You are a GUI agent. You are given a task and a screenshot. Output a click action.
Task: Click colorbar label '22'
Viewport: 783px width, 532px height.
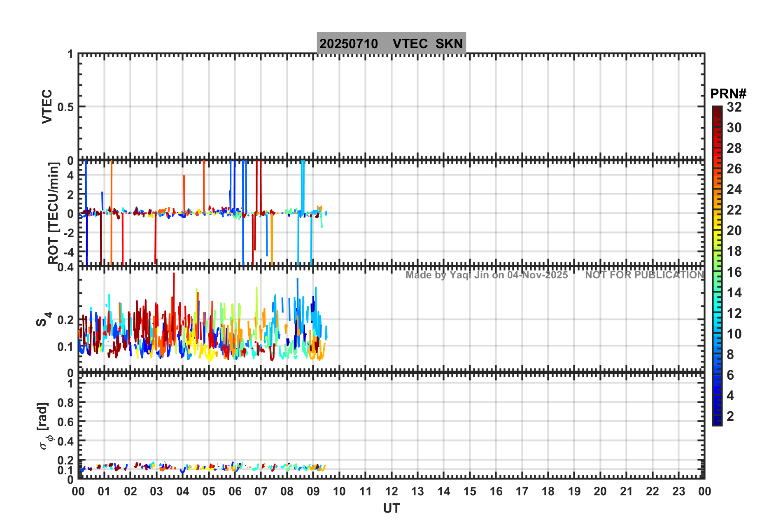tap(734, 210)
